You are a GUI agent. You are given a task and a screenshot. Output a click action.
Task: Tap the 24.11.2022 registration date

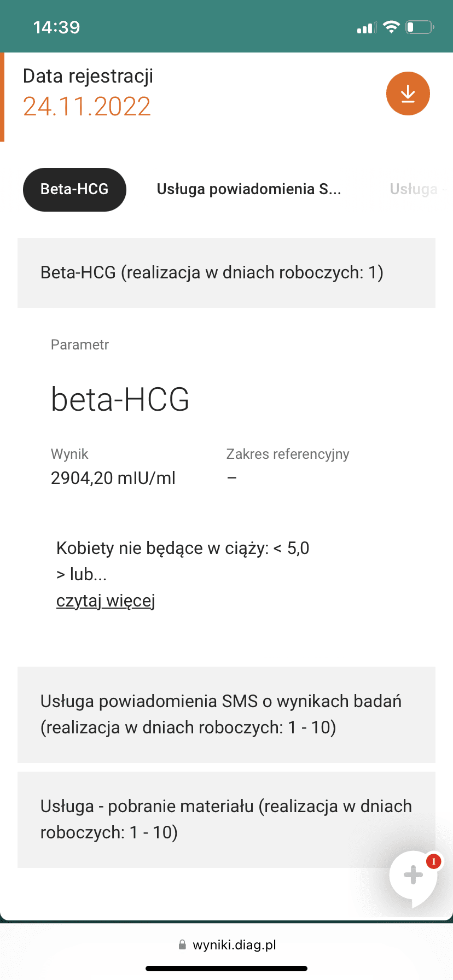(87, 107)
